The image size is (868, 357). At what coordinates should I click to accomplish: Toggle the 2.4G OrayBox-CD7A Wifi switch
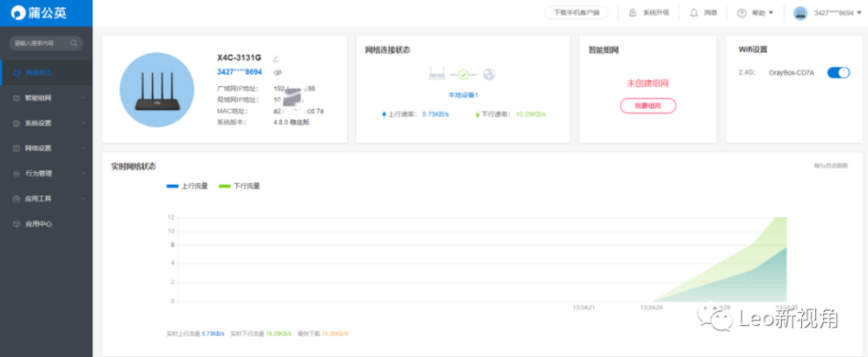(x=838, y=73)
